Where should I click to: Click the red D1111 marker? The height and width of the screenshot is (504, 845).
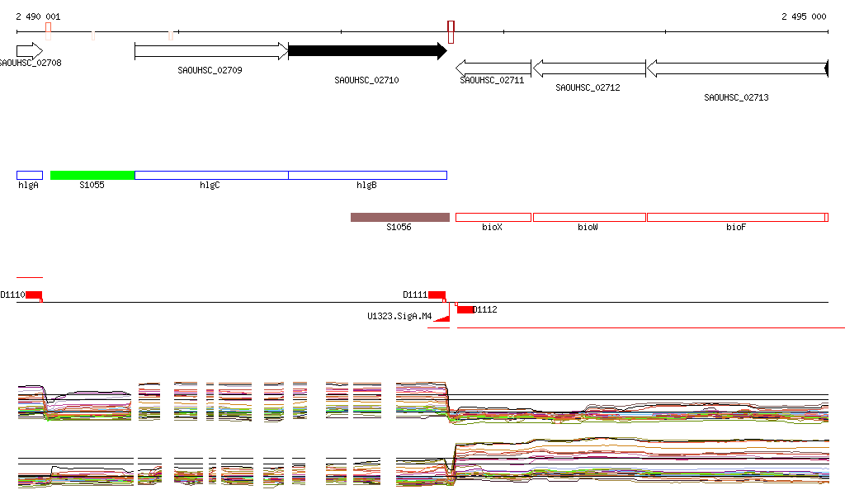(x=437, y=294)
